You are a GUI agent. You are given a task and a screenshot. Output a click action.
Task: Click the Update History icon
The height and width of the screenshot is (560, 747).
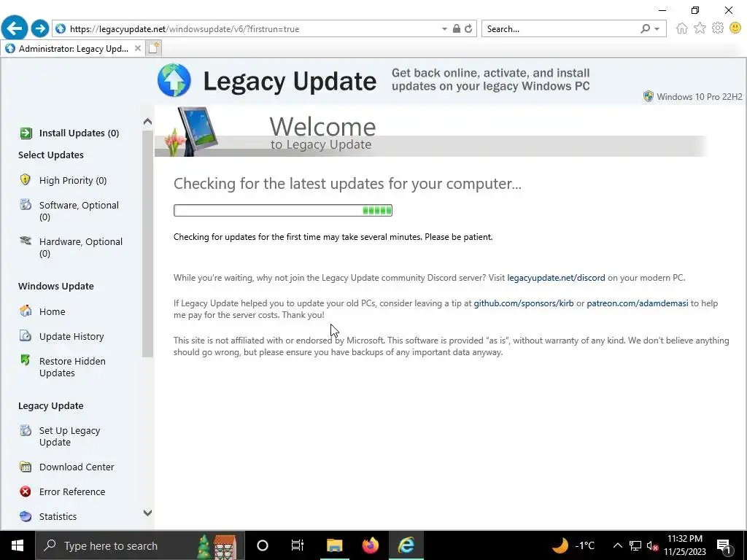click(x=26, y=335)
